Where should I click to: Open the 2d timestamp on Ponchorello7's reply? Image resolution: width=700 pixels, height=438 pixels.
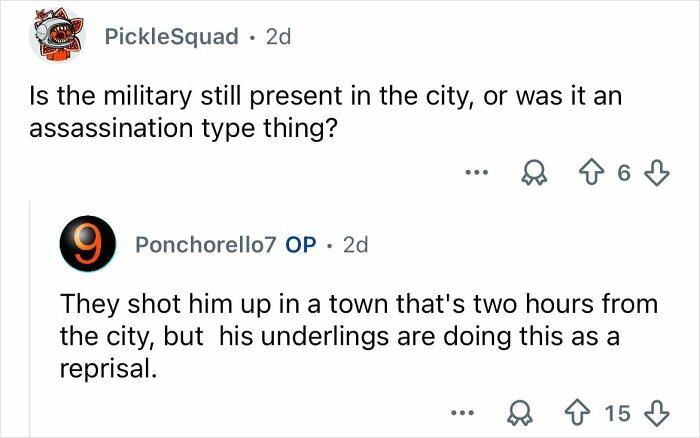click(355, 245)
